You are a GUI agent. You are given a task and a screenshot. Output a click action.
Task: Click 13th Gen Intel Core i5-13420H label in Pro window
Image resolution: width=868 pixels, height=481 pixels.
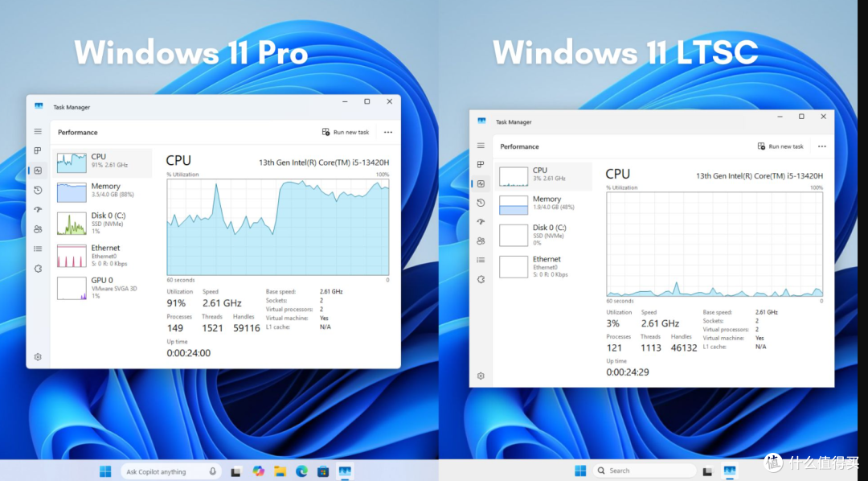[x=324, y=162]
